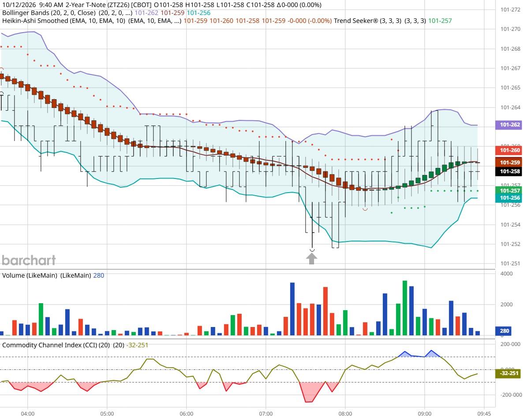The width and height of the screenshot is (524, 420).
Task: Select the 101-251 price axis label
Action: tap(510, 264)
